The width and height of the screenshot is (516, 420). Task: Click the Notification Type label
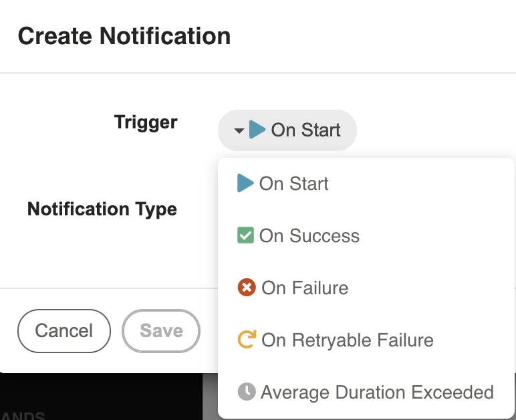pos(102,209)
